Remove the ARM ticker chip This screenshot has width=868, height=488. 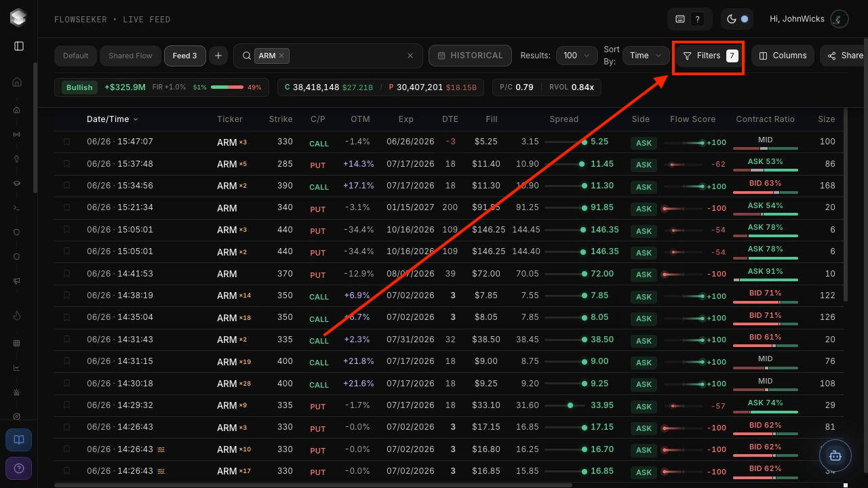(x=281, y=56)
